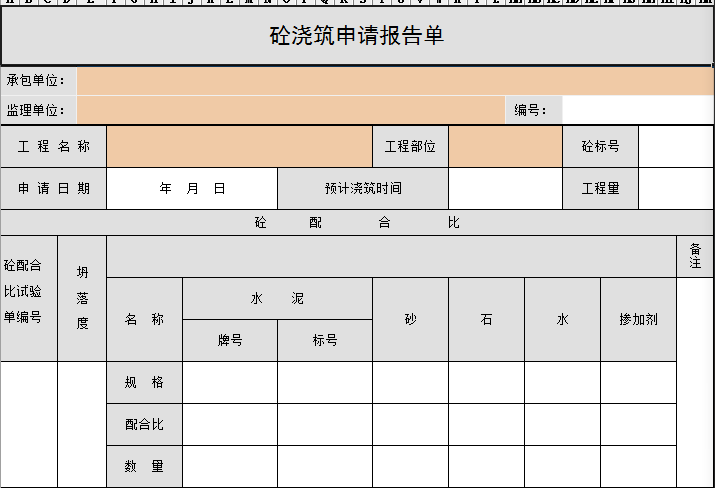Screen dimensions: 715x488
Task: Click the orange field next to 工程名称
Action: (x=239, y=147)
